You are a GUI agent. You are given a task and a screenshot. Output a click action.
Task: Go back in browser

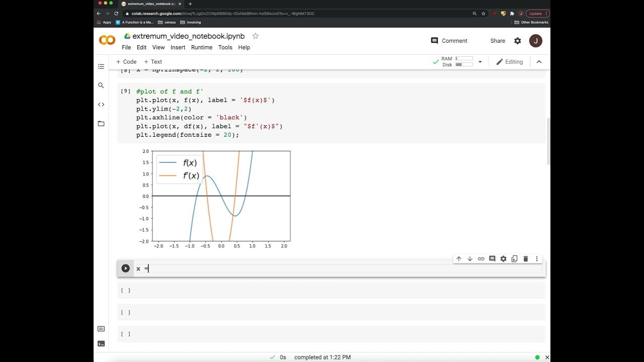click(x=99, y=14)
